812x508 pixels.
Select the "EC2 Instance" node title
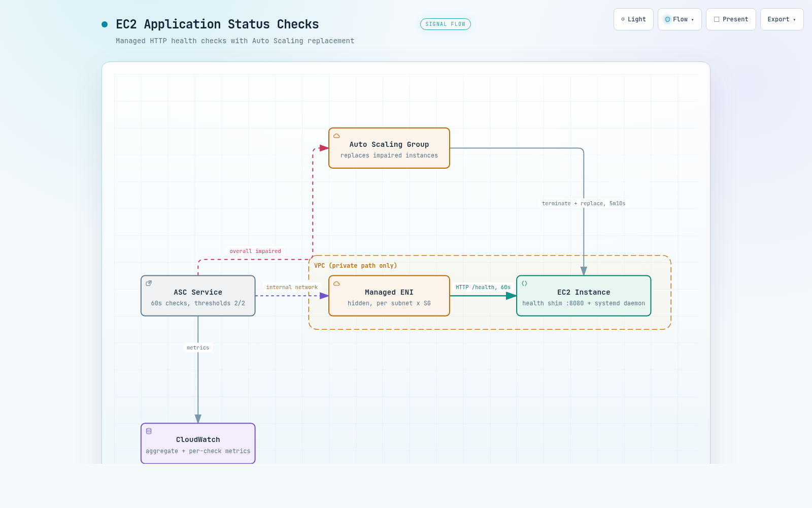pos(584,293)
